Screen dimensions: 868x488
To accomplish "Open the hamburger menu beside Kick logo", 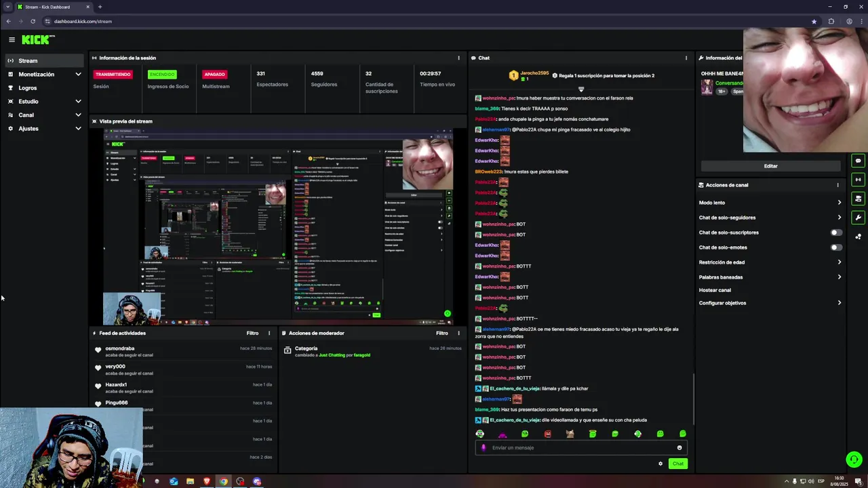I will pos(12,40).
